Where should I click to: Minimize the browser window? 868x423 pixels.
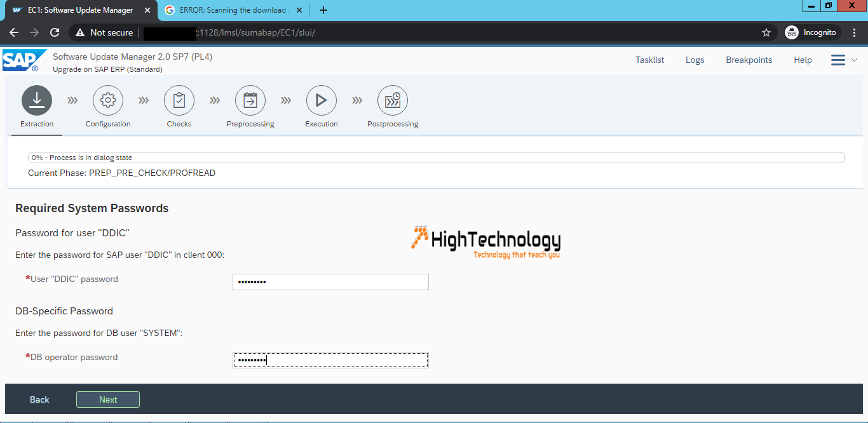tap(811, 6)
